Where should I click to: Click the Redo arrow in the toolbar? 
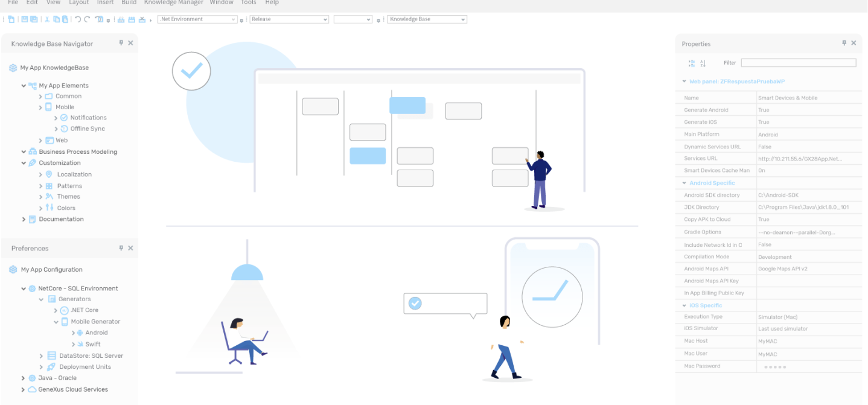tap(88, 19)
